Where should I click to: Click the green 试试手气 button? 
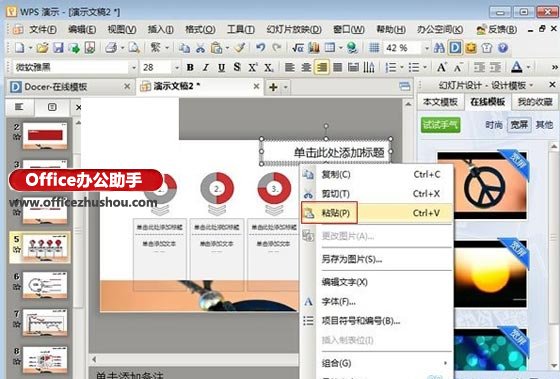pos(440,125)
